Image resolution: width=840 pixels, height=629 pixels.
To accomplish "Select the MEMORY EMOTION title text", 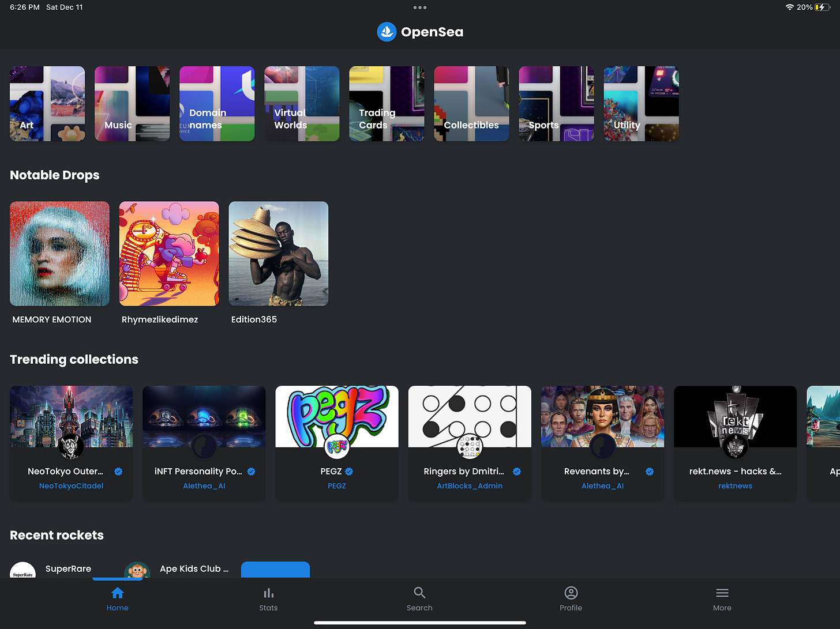I will (52, 319).
